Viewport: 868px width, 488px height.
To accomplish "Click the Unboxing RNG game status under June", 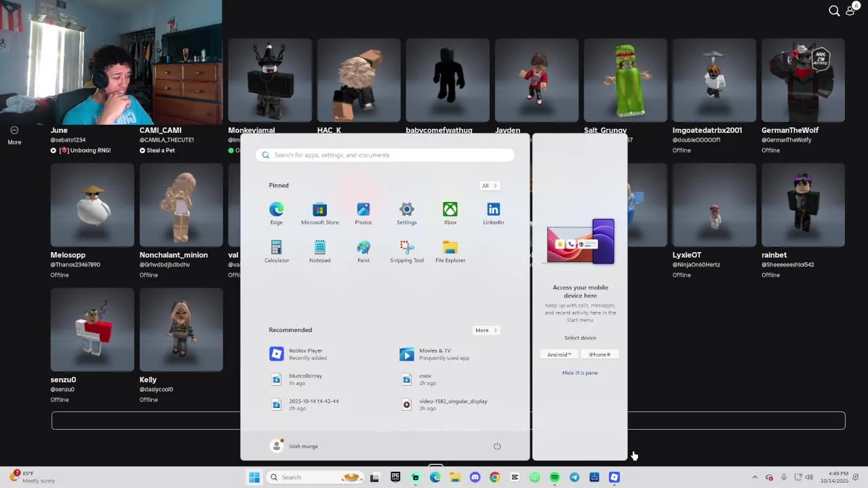I will (x=81, y=150).
